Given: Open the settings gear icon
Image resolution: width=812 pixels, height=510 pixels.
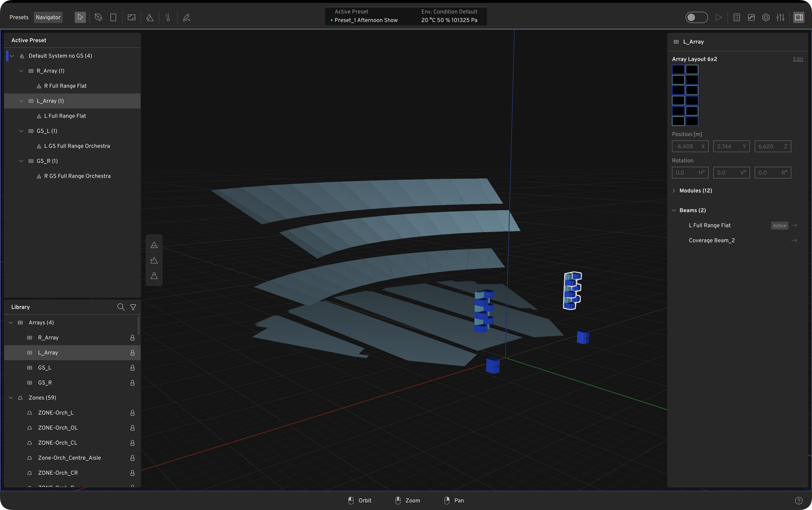Looking at the screenshot, I should click(766, 17).
